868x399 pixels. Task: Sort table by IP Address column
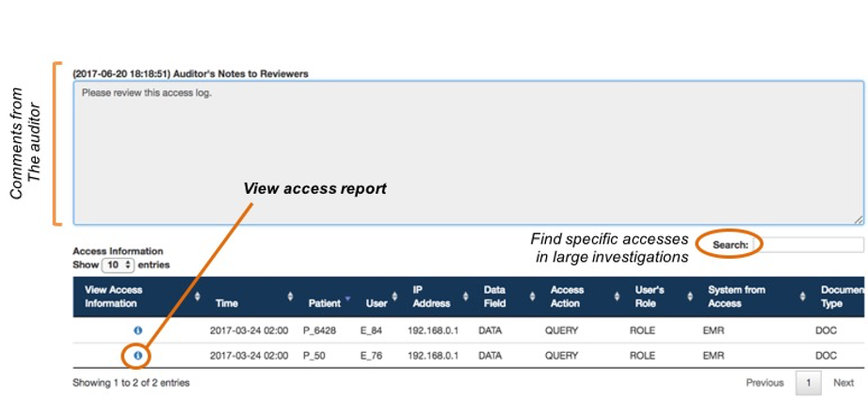(436, 296)
